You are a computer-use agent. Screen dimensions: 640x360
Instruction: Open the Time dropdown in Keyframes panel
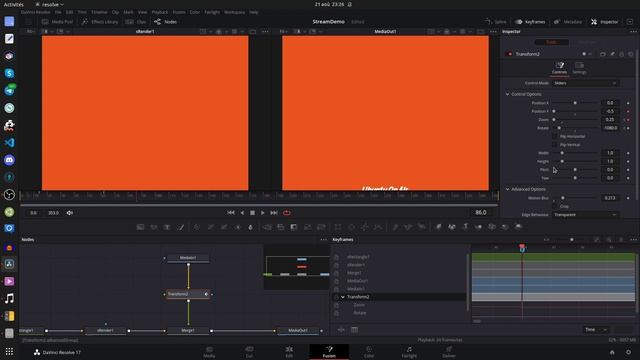coord(596,329)
